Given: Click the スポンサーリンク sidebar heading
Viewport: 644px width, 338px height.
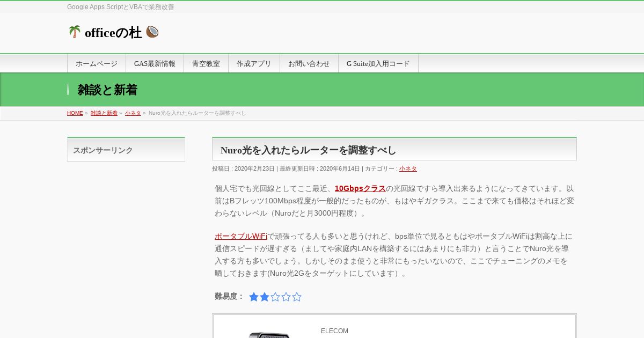Looking at the screenshot, I should pos(103,150).
